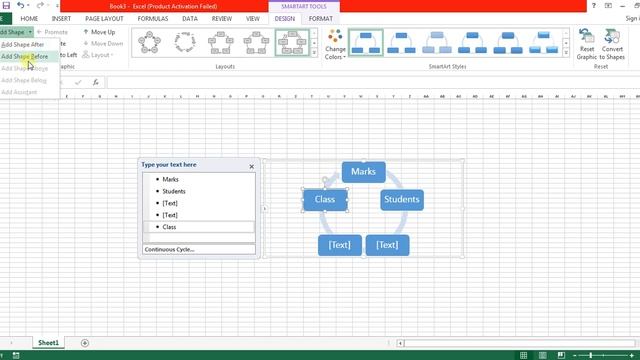The height and width of the screenshot is (360, 640).
Task: Click the formula bar input field
Action: pyautogui.click(x=373, y=82)
